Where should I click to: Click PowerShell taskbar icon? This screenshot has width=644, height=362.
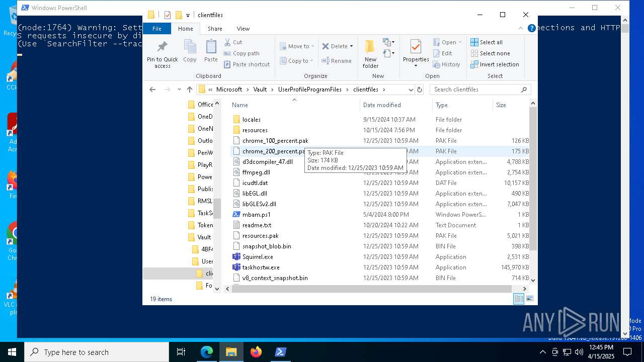281,352
